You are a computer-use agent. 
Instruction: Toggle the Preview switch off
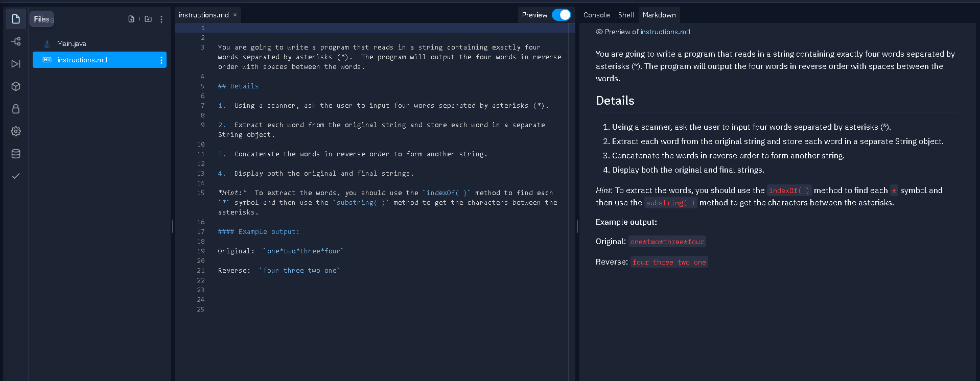click(562, 15)
